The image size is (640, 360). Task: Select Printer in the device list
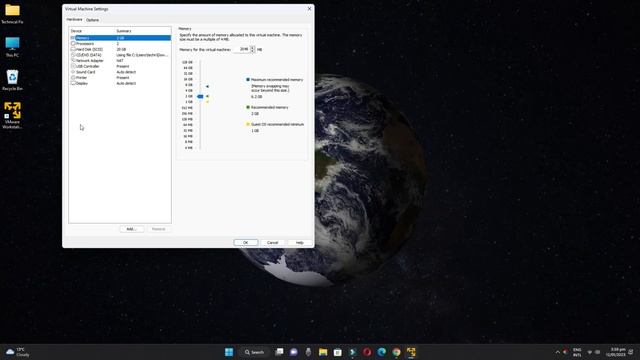(120, 78)
